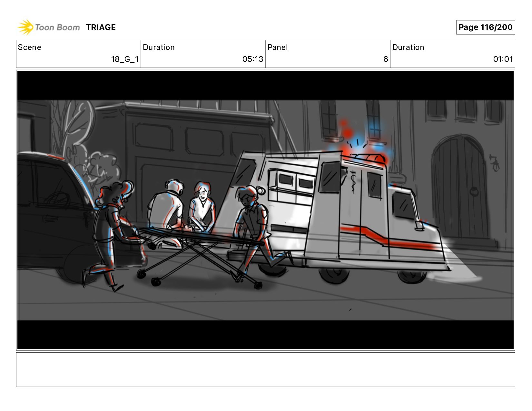This screenshot has width=532, height=411.
Task: Select scene value 18_G_1
Action: 125,59
